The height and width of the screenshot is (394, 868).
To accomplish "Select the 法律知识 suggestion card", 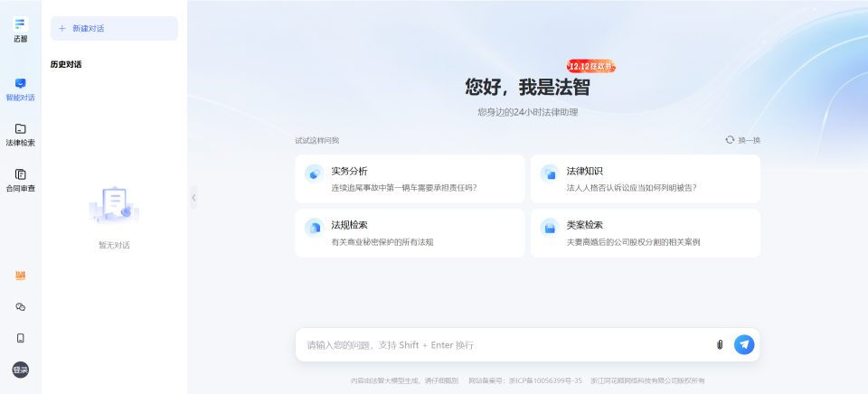I will pos(646,179).
